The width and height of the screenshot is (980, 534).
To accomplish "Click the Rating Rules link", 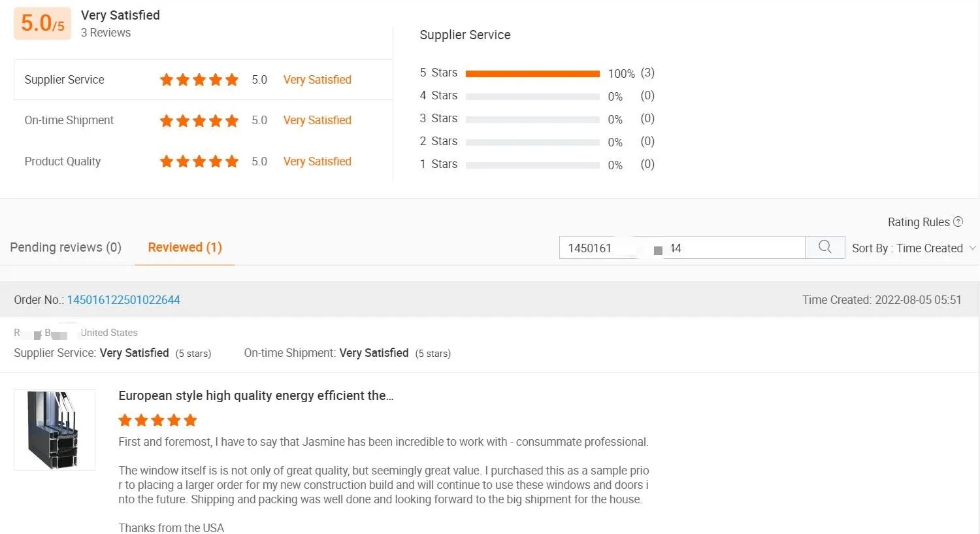I will [919, 222].
